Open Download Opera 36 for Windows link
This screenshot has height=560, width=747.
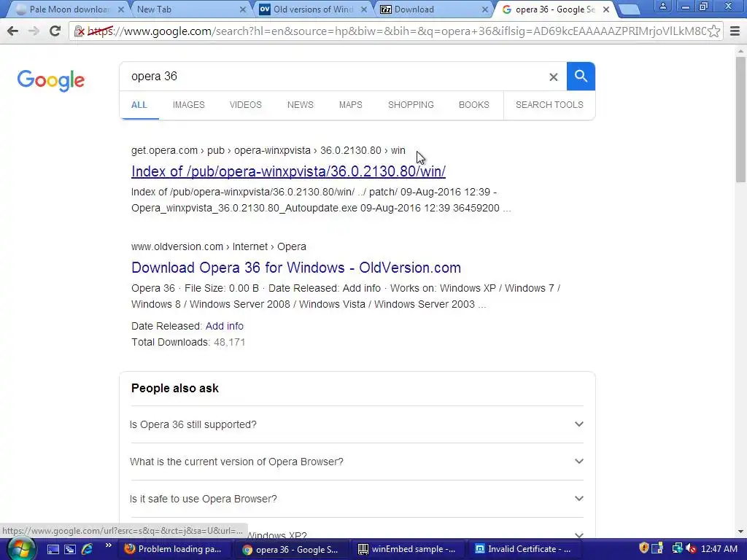296,268
